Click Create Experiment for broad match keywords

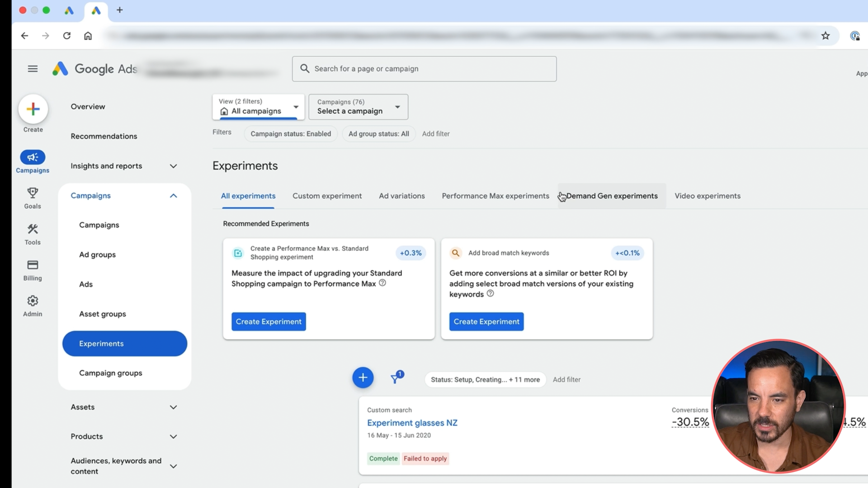pos(486,322)
